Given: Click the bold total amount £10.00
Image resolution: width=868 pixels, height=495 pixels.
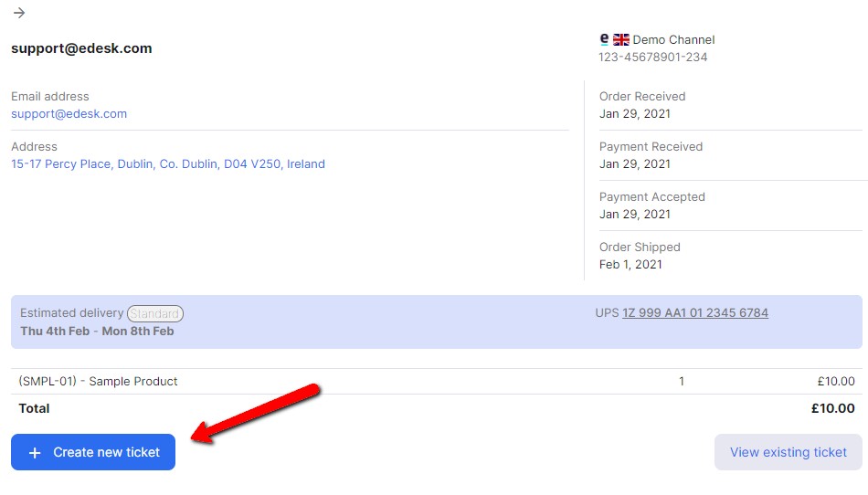Looking at the screenshot, I should point(832,408).
